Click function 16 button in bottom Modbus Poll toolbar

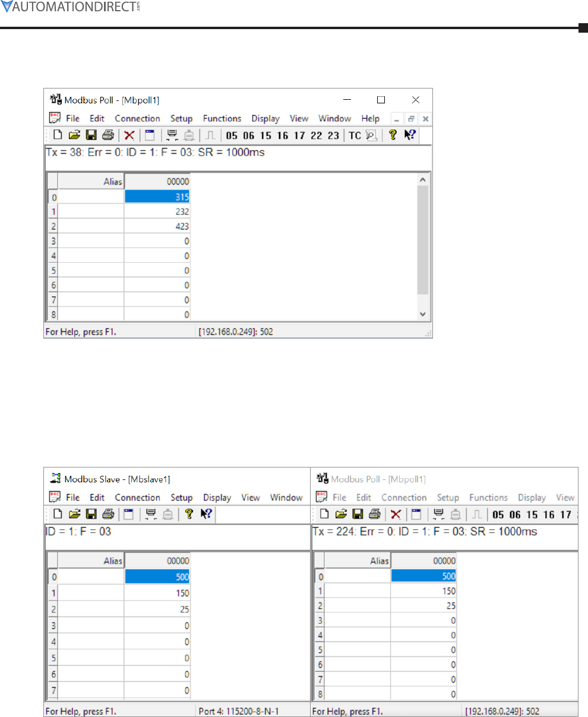point(548,514)
